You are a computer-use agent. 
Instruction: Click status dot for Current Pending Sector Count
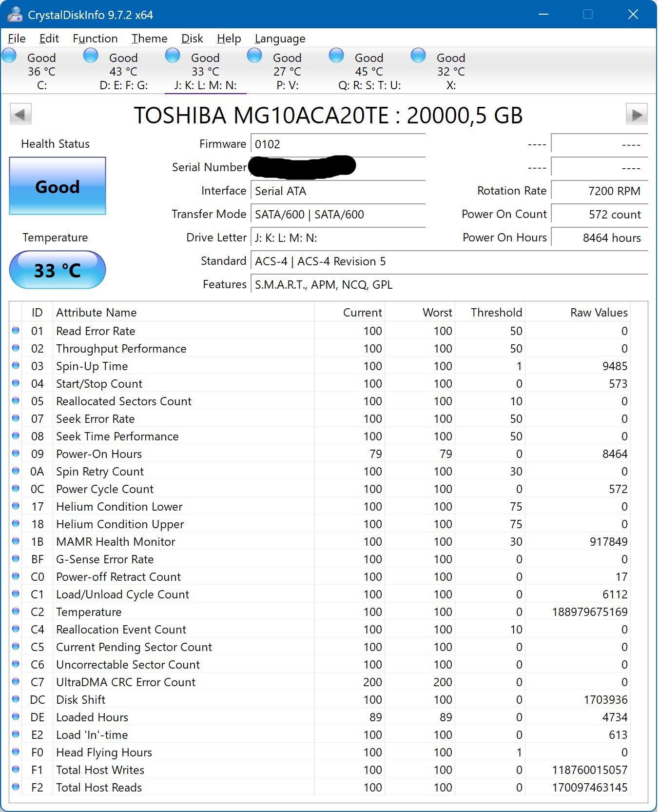[16, 647]
